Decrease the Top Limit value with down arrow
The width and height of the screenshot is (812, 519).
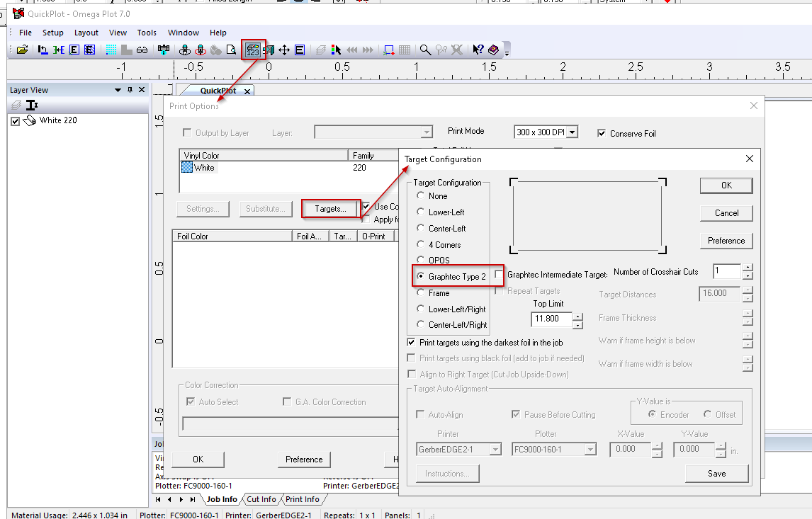pos(578,325)
